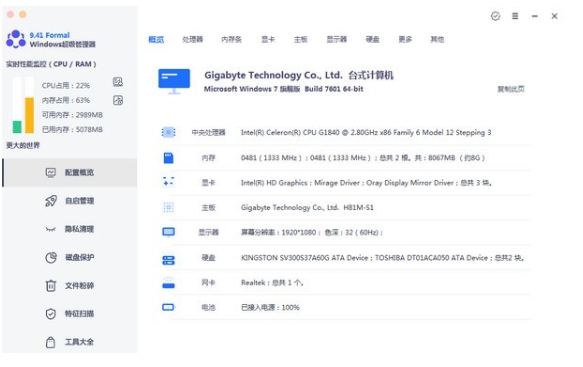The image size is (583, 367).
Task: Click the 文件粉碎 trash can icon
Action: coord(51,286)
